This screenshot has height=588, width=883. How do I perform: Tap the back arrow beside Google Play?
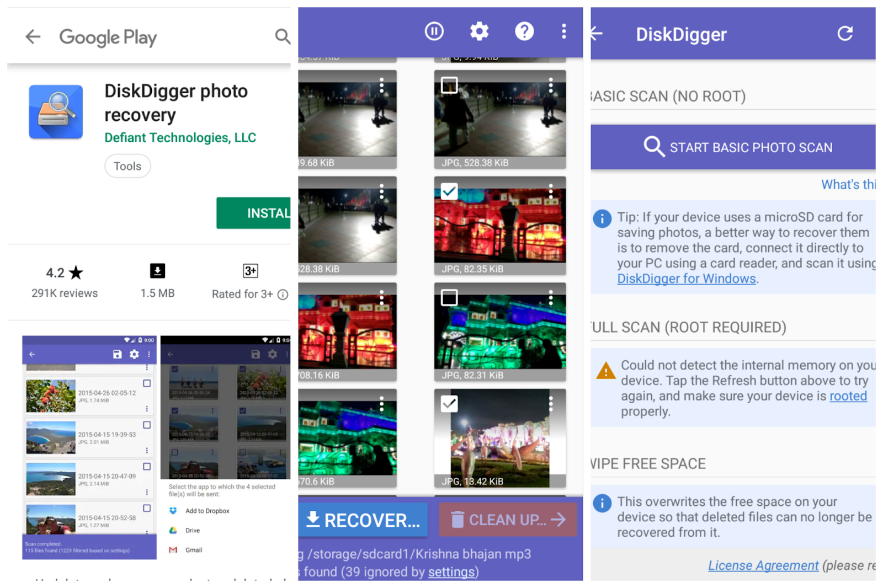pos(33,37)
